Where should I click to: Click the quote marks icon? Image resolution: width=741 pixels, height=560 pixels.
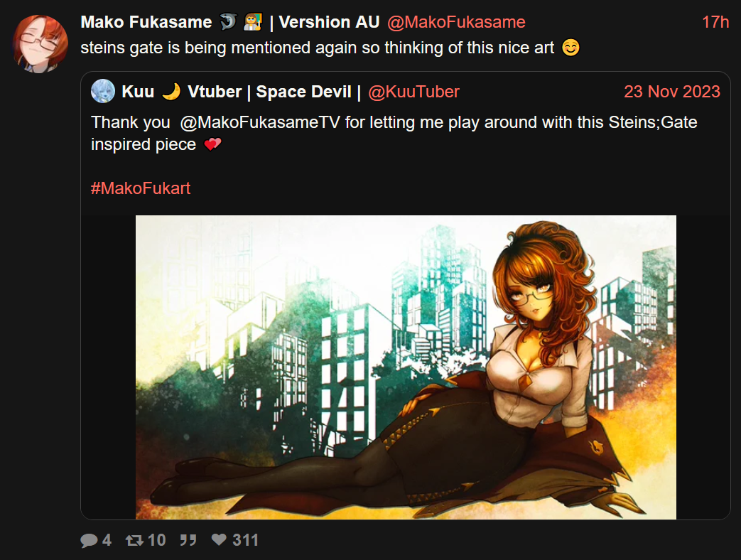click(188, 540)
